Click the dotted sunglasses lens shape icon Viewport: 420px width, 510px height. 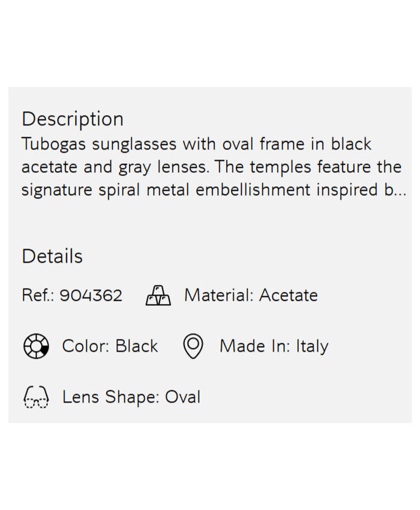[x=35, y=397]
